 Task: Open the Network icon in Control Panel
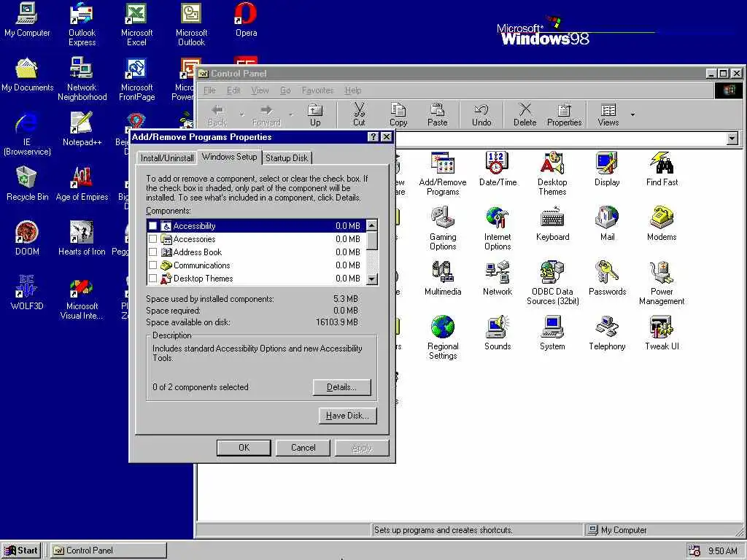[498, 278]
